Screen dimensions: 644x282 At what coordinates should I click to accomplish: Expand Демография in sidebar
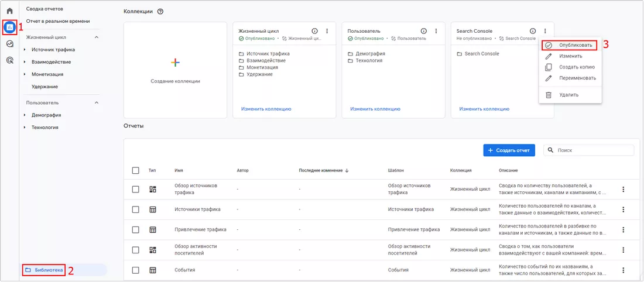point(25,115)
